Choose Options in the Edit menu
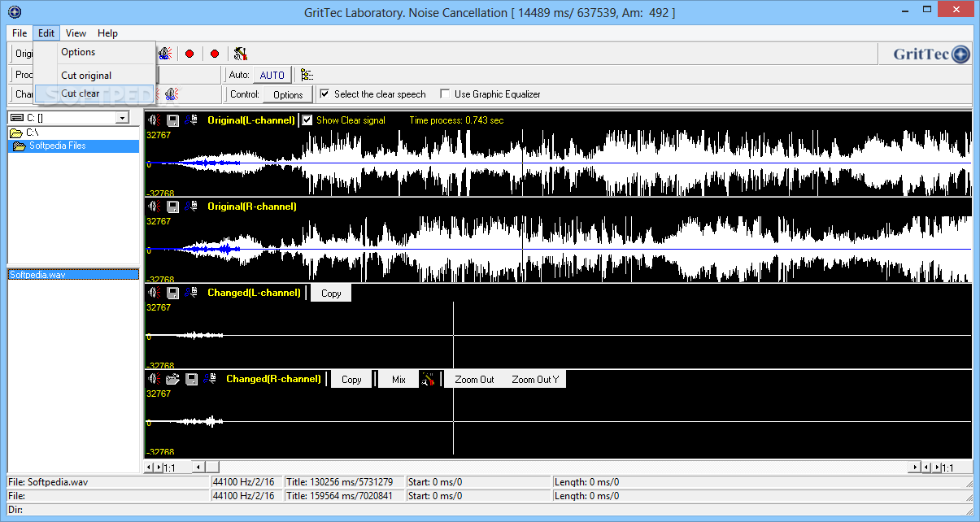 pyautogui.click(x=94, y=52)
